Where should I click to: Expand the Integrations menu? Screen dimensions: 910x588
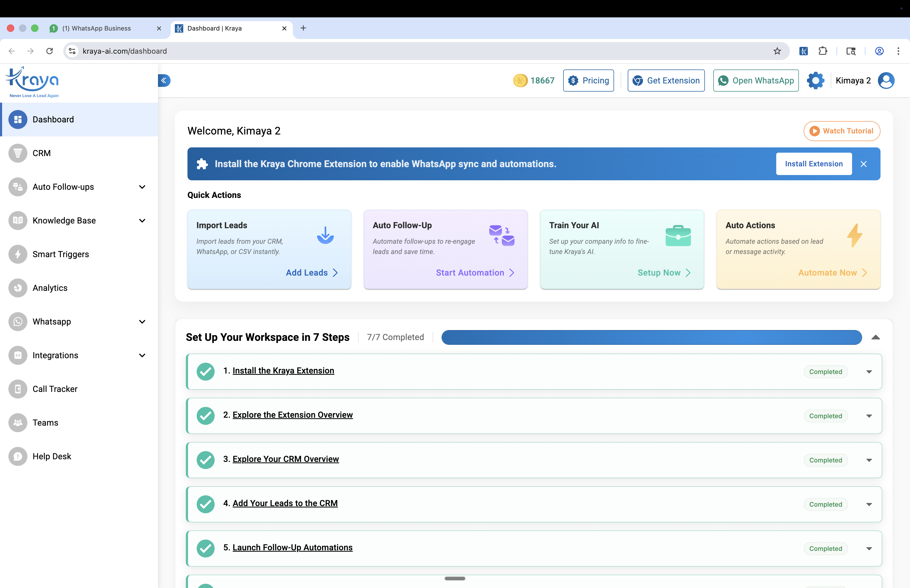pyautogui.click(x=142, y=355)
